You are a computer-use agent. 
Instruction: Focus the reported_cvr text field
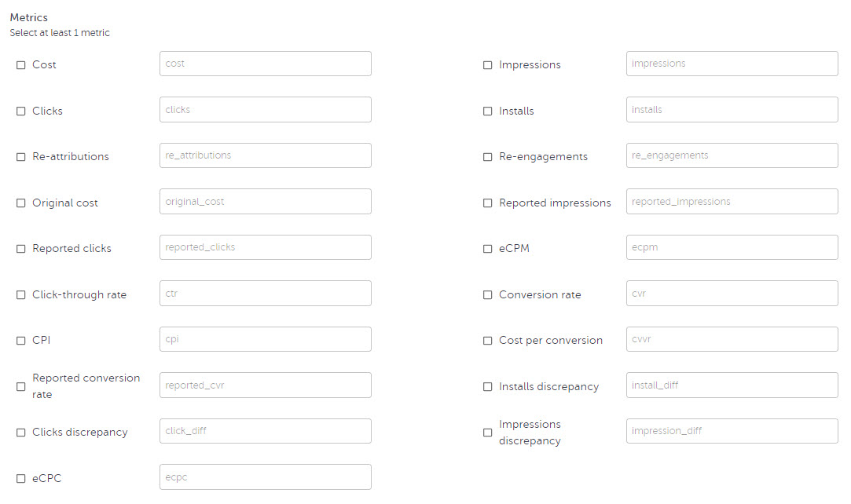(265, 385)
